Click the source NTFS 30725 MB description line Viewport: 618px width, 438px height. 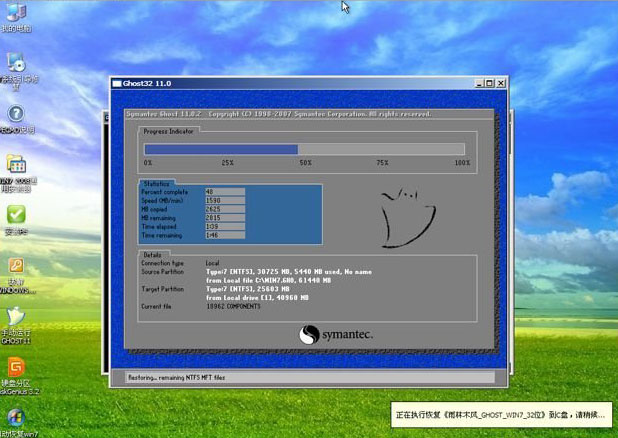coord(289,272)
